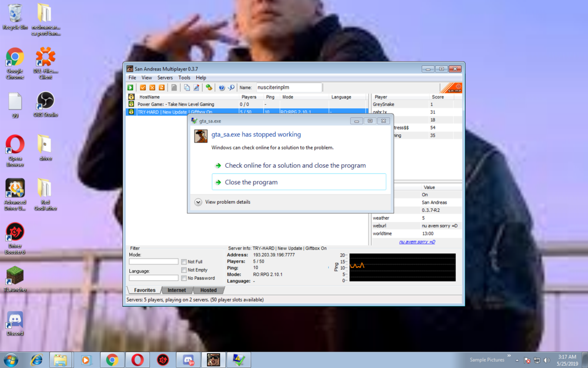Screen dimensions: 588x368
Task: Click the GTA San Andreas taskbar button
Action: (213, 360)
